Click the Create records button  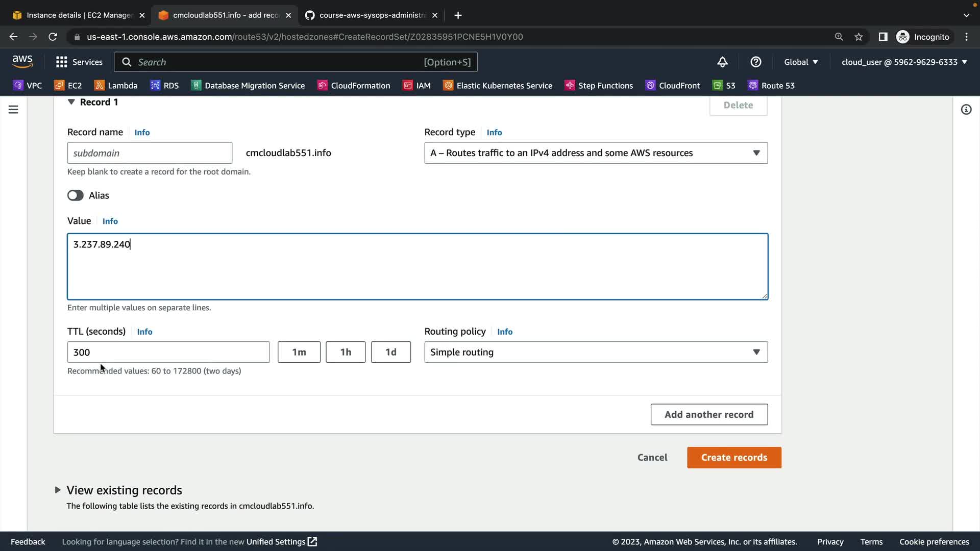[733, 458]
